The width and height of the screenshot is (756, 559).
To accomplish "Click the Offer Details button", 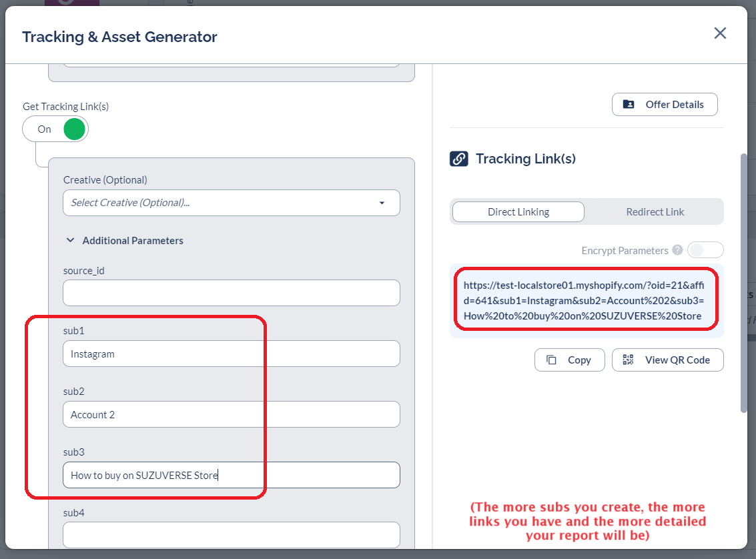I will coord(665,105).
